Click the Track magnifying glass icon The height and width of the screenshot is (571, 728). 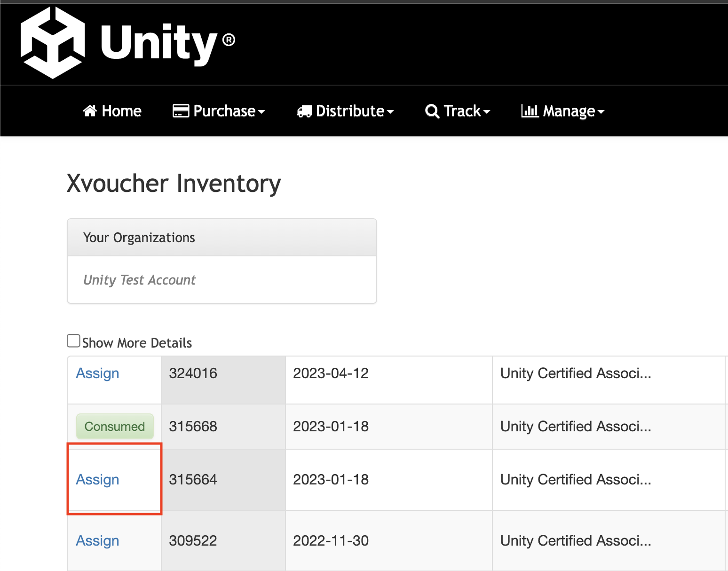click(x=432, y=111)
